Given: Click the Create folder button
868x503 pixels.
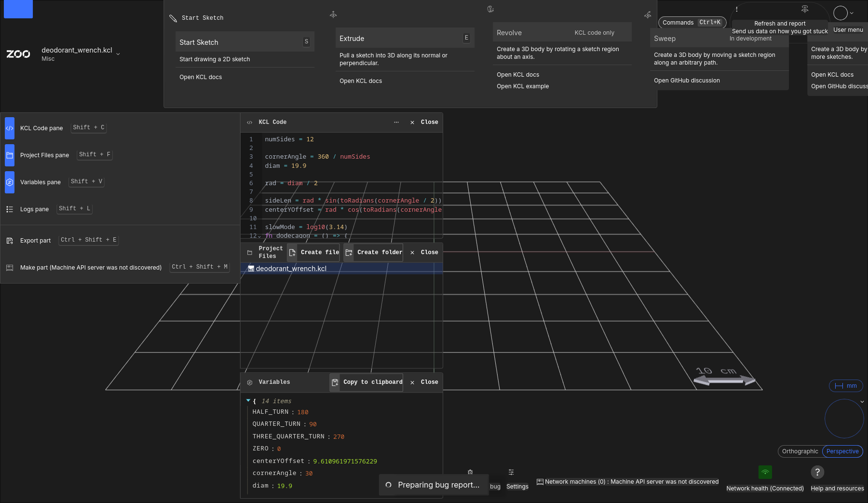Looking at the screenshot, I should [x=373, y=253].
